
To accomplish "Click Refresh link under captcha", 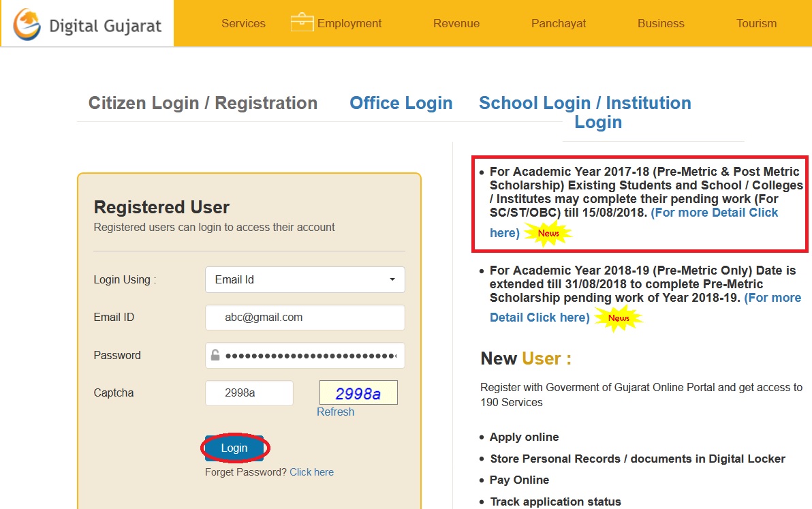I will pyautogui.click(x=335, y=412).
